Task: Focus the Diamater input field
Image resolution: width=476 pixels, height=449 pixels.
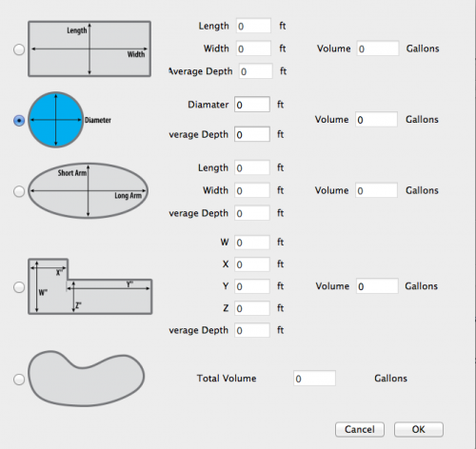Action: pos(252,105)
